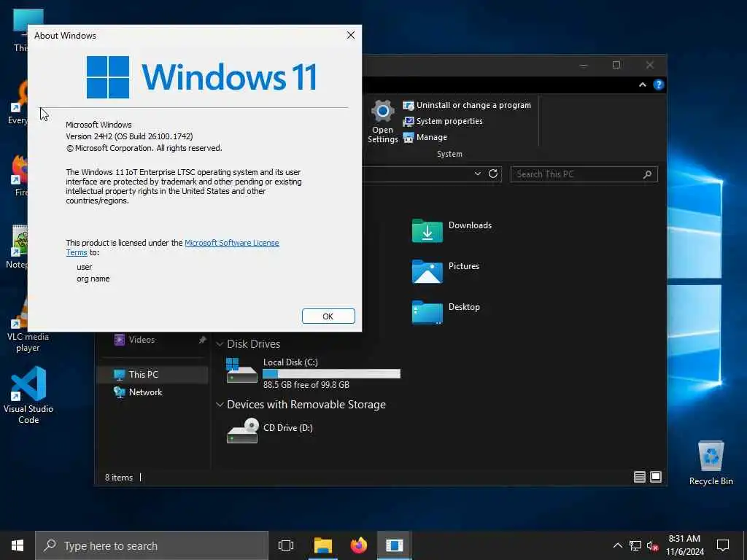
Task: Click the winver taskbar button
Action: [x=395, y=545]
